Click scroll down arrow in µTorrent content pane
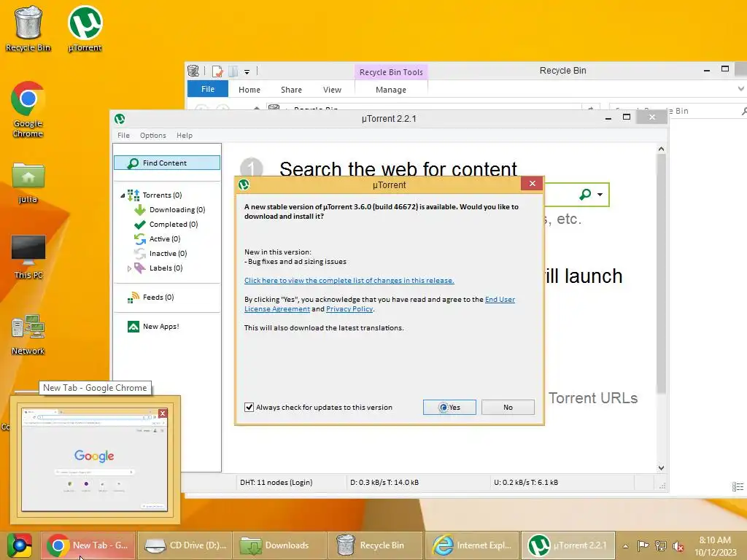The height and width of the screenshot is (560, 747). point(661,467)
